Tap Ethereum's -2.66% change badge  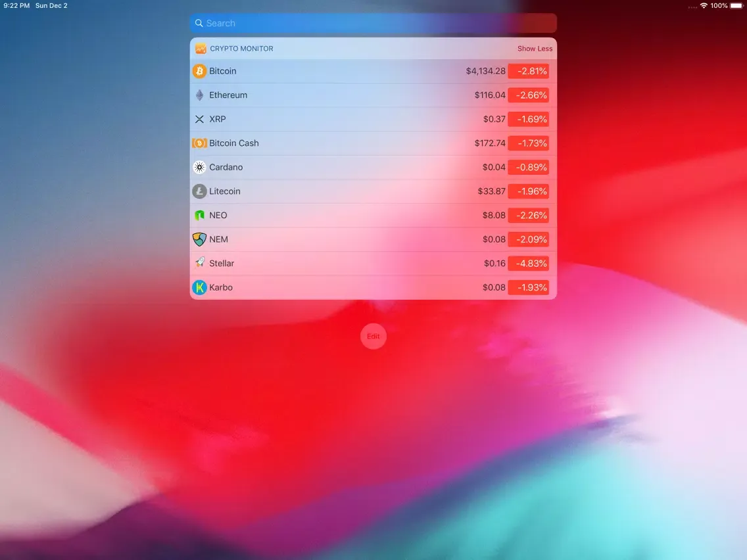coord(528,95)
